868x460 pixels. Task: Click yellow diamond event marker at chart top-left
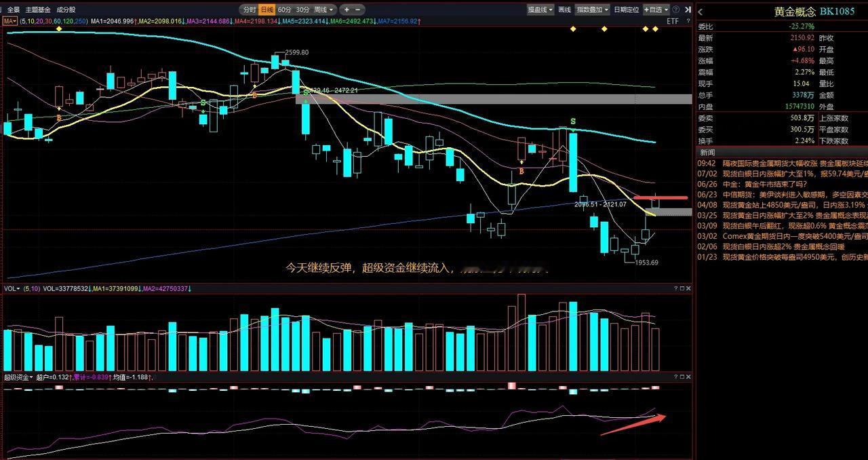point(59,28)
